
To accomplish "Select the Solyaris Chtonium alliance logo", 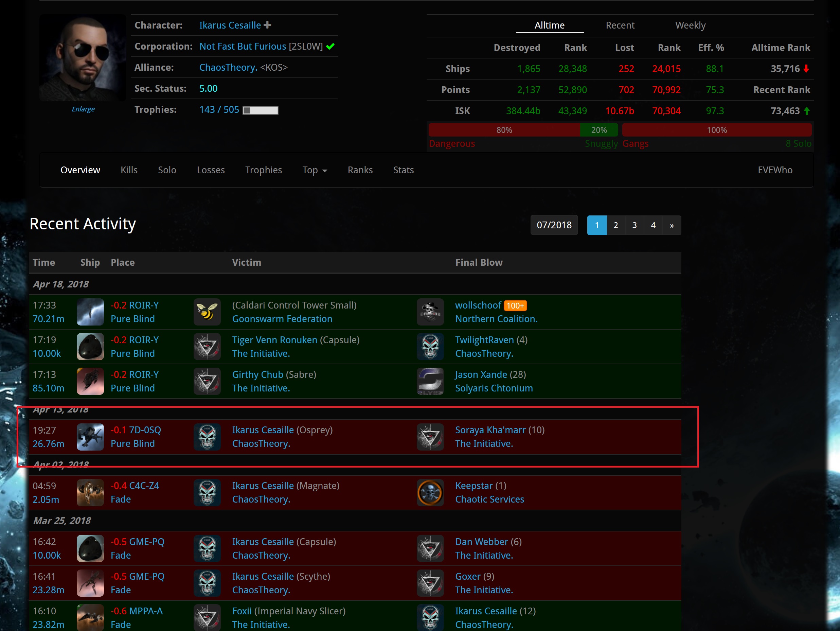I will [x=430, y=381].
